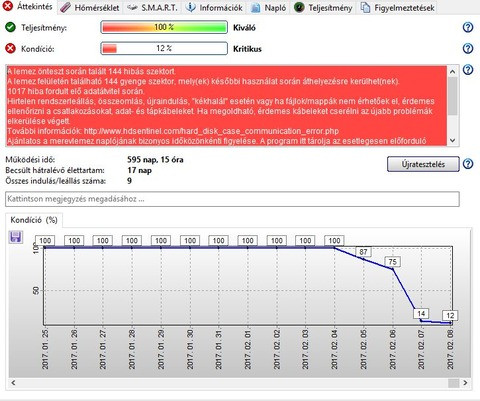Click the comment field Kattintson megjegyzés megadásához

pos(232,199)
